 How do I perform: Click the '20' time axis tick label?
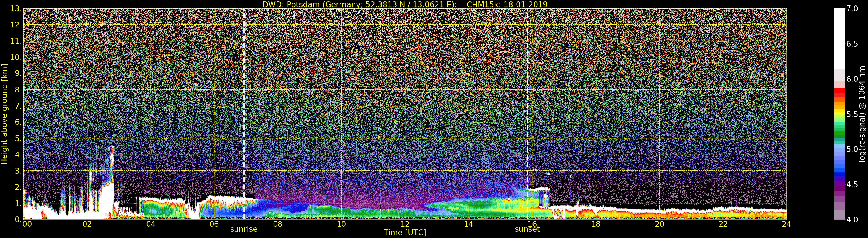pyautogui.click(x=659, y=224)
